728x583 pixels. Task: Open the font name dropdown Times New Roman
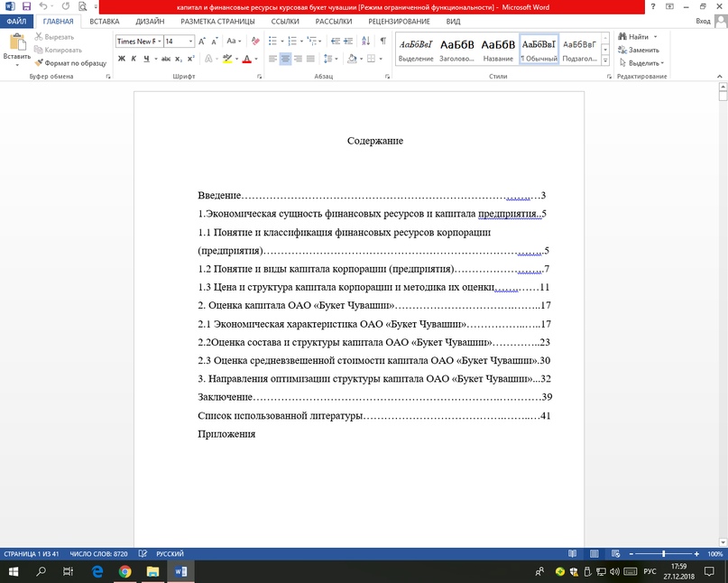pyautogui.click(x=160, y=42)
